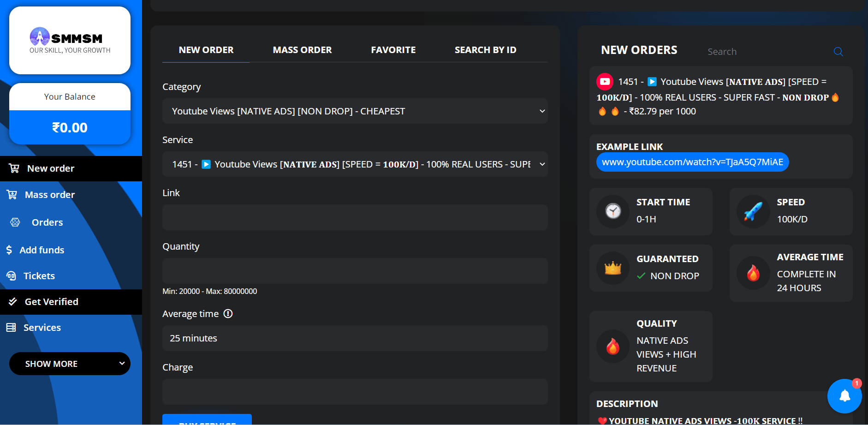The height and width of the screenshot is (425, 868).
Task: Open Tickets from the sidebar
Action: coord(39,276)
